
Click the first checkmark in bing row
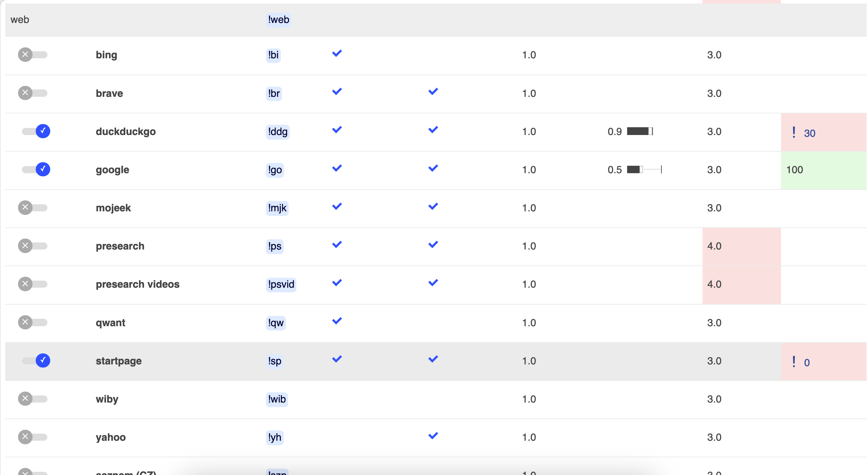pyautogui.click(x=337, y=53)
